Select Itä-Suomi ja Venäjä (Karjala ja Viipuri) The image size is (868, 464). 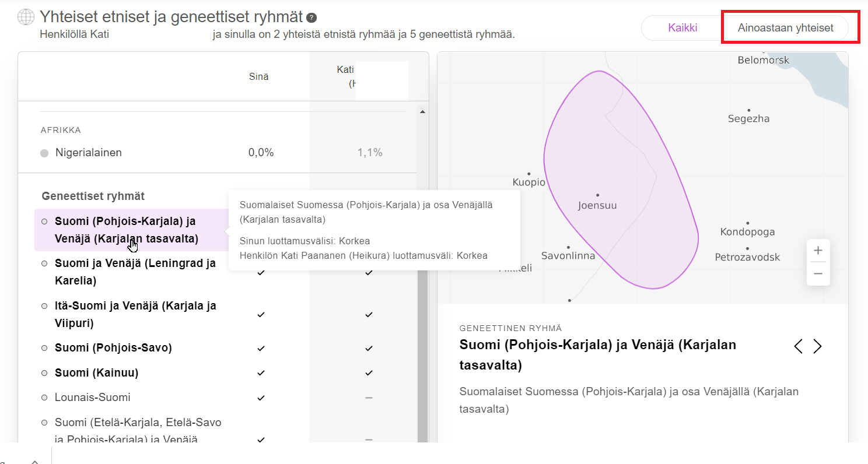pyautogui.click(x=135, y=314)
